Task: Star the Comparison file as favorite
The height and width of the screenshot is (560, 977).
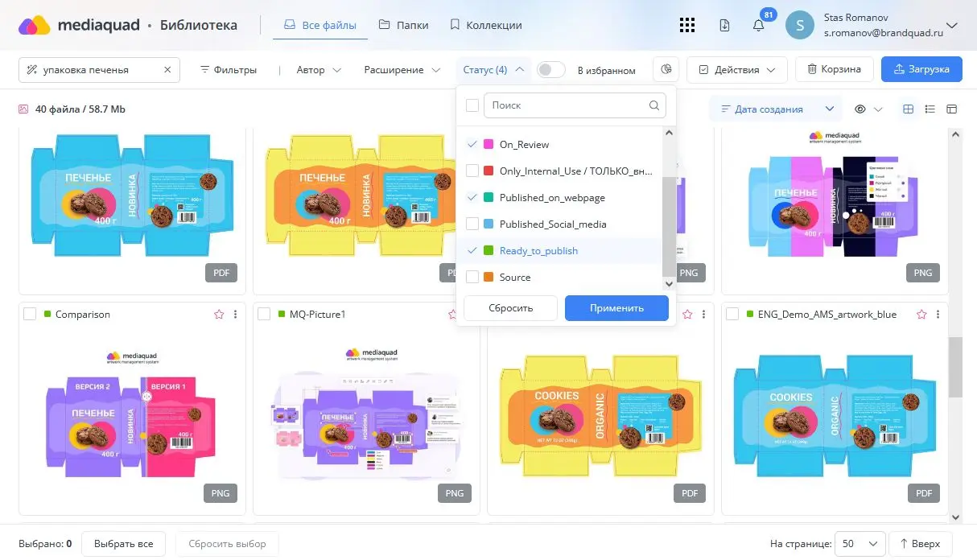Action: 219,315
